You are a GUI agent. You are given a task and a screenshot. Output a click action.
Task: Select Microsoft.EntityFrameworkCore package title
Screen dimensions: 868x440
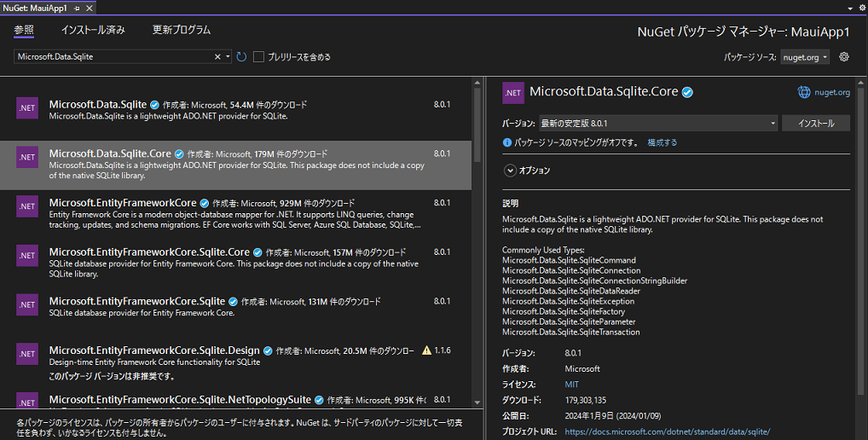click(x=123, y=203)
